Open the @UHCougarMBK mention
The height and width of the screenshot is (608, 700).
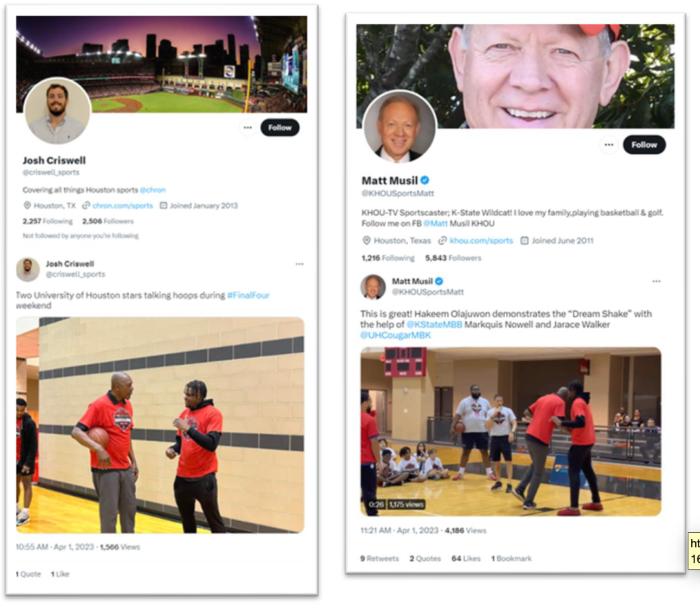(x=396, y=336)
